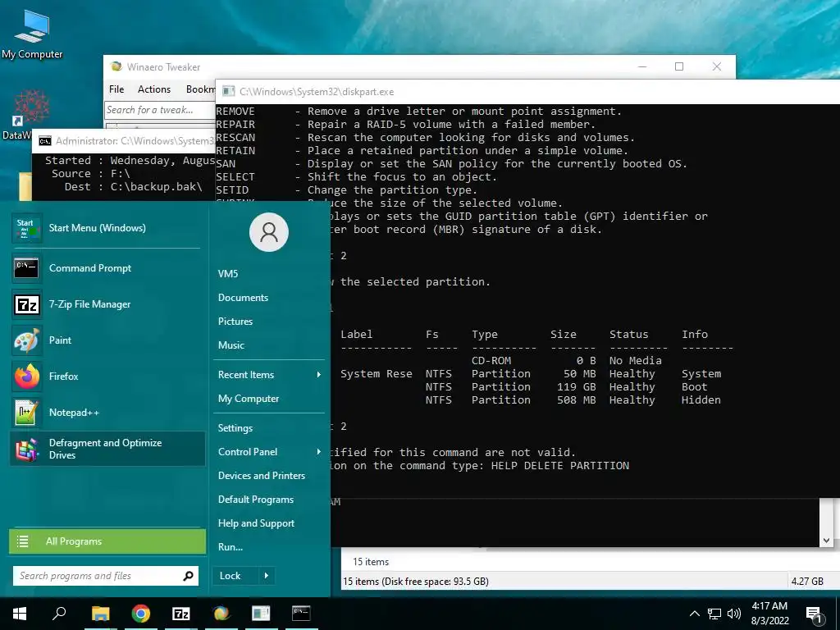Click the diskpart window title icon
Screen dimensions: 840x630
(229, 92)
